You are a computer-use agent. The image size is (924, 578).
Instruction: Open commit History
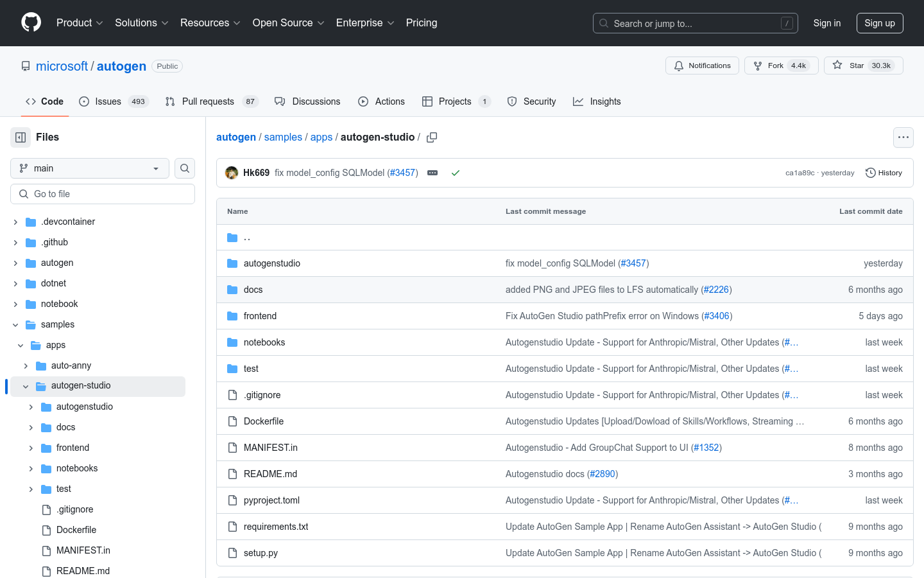pos(884,173)
